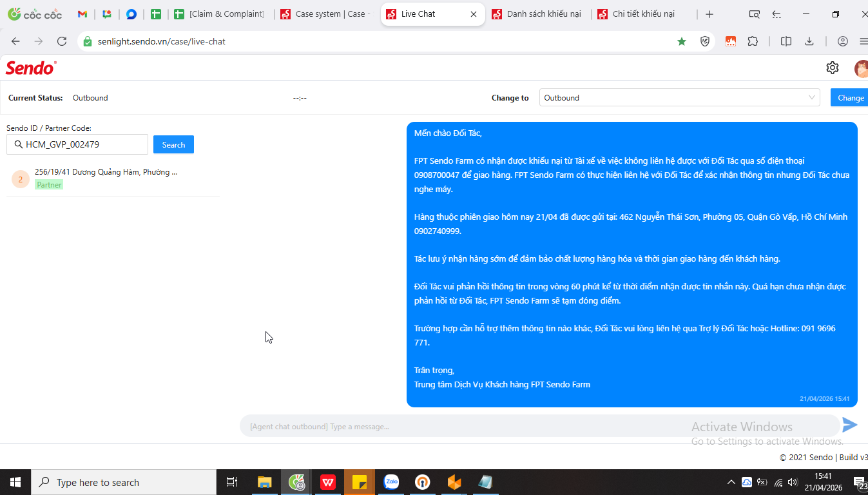
Task: Open Task View on the taskbar
Action: (x=232, y=482)
